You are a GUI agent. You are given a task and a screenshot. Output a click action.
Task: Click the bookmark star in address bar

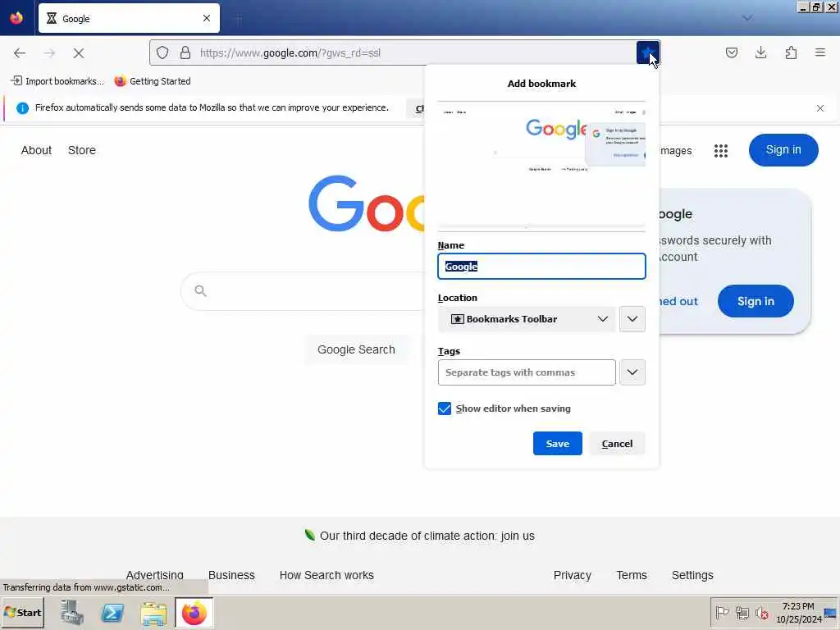coord(648,52)
